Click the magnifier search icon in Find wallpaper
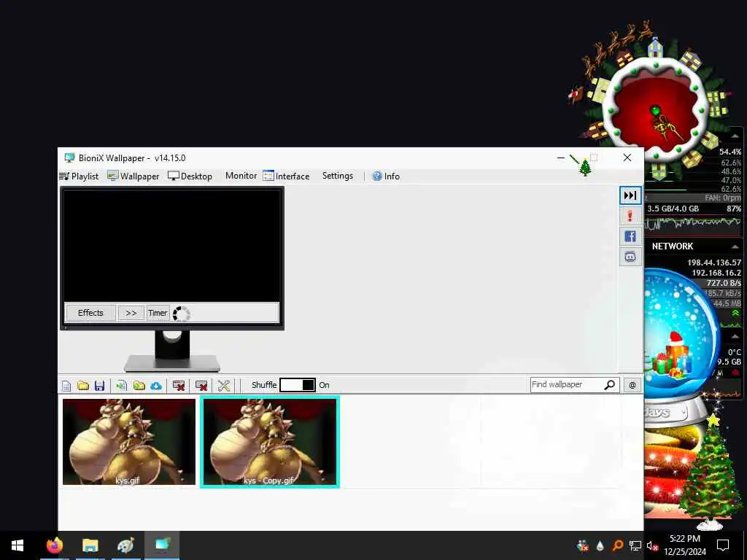This screenshot has height=560, width=747. click(x=609, y=385)
